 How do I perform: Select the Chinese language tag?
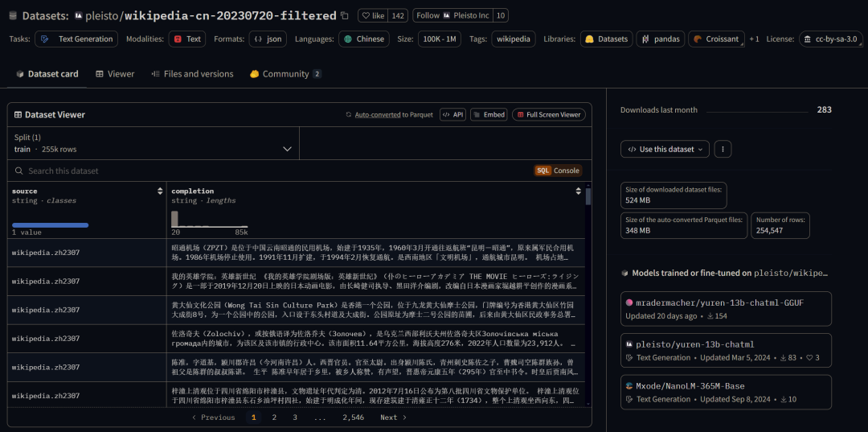coord(364,39)
